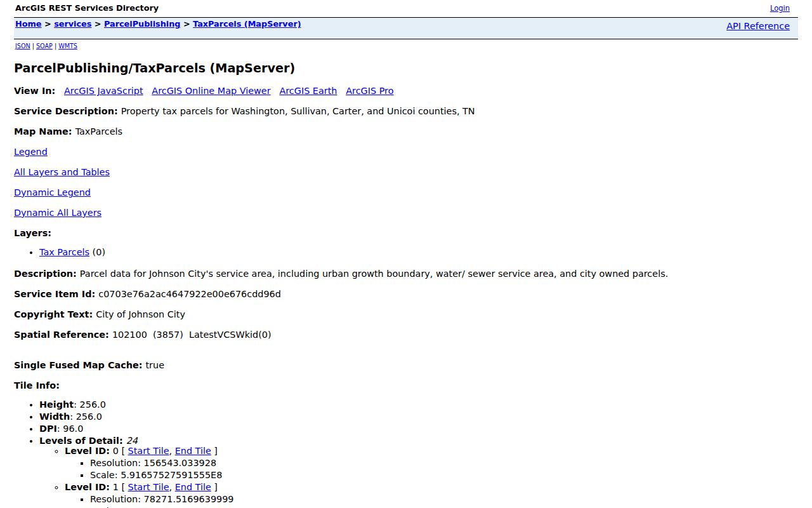This screenshot has width=812, height=508.
Task: Click TaxParcels (MapServer) breadcrumb link
Action: point(247,24)
